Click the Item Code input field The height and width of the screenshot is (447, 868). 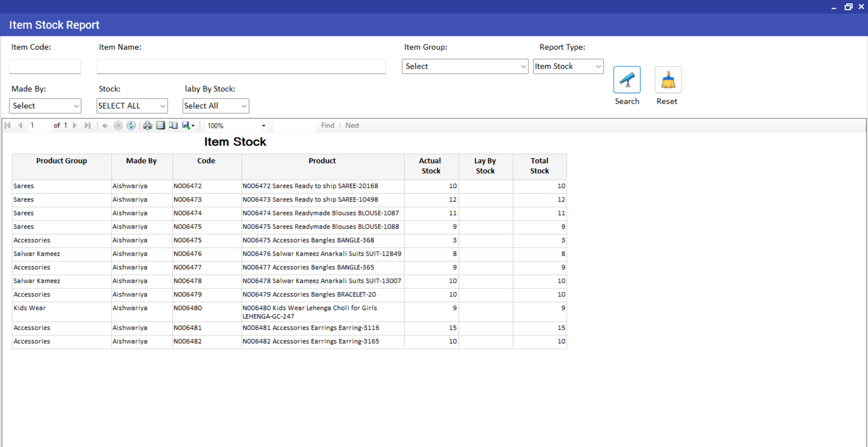coord(45,66)
